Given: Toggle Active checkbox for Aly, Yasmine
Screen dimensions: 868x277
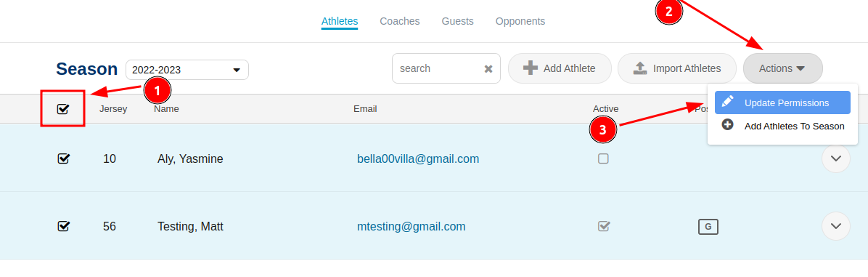Looking at the screenshot, I should [x=603, y=159].
